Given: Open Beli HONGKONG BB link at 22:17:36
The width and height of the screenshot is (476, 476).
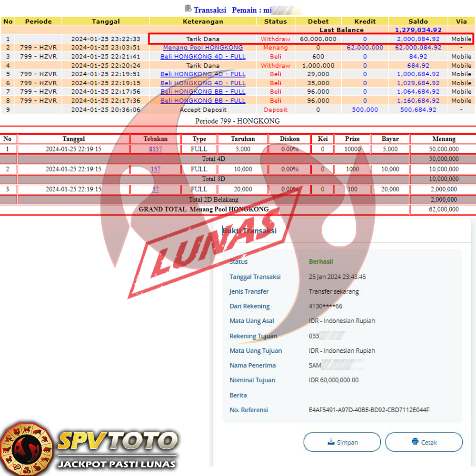Looking at the screenshot, I should 203,100.
